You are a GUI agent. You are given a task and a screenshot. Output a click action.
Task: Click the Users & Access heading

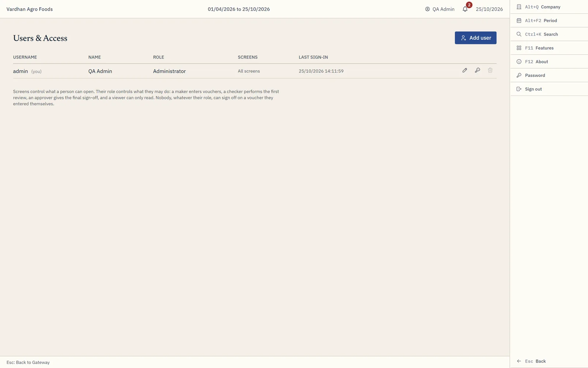click(x=40, y=38)
